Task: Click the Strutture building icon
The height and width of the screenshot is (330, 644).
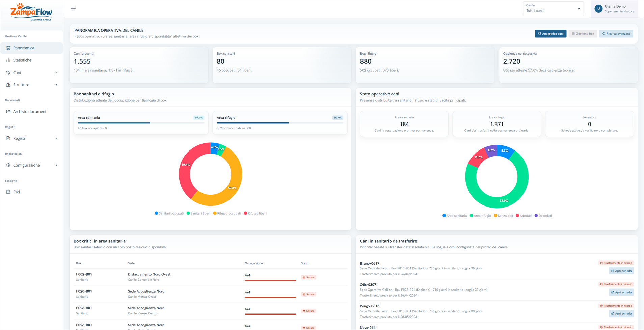Action: (8, 85)
